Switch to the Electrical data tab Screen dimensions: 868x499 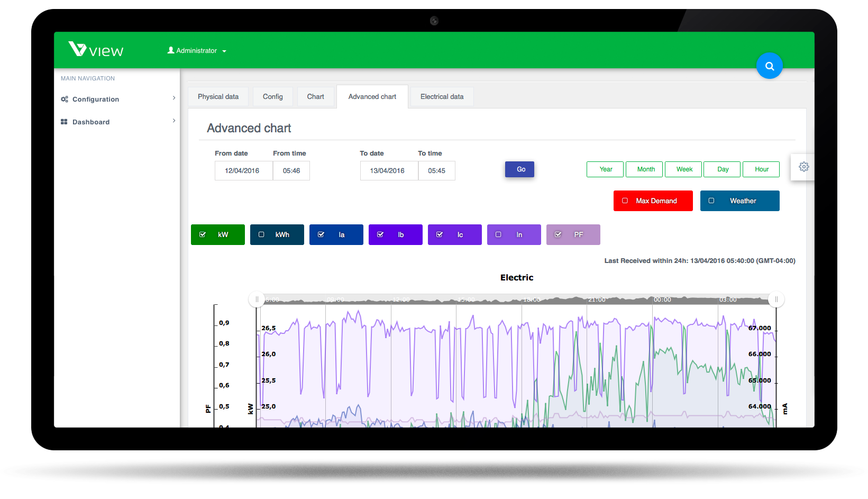coord(442,97)
